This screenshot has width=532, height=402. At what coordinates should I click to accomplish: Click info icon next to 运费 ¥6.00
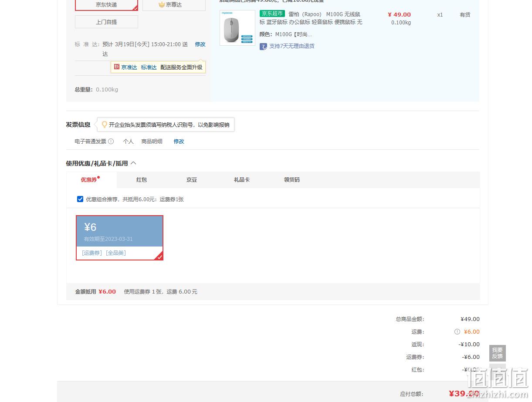[457, 332]
